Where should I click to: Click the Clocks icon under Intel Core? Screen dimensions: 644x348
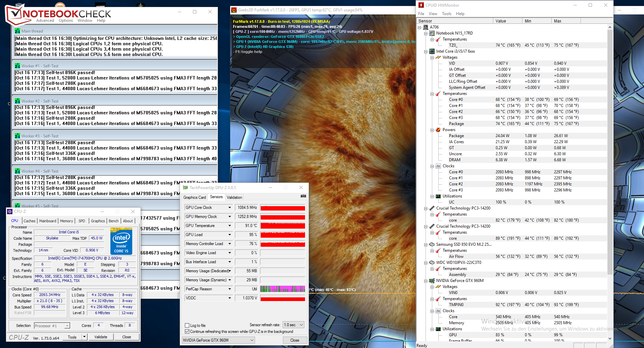(x=438, y=166)
